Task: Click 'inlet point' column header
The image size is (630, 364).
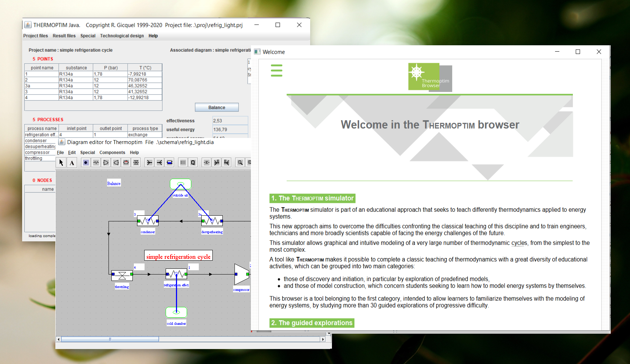Action: 76,128
